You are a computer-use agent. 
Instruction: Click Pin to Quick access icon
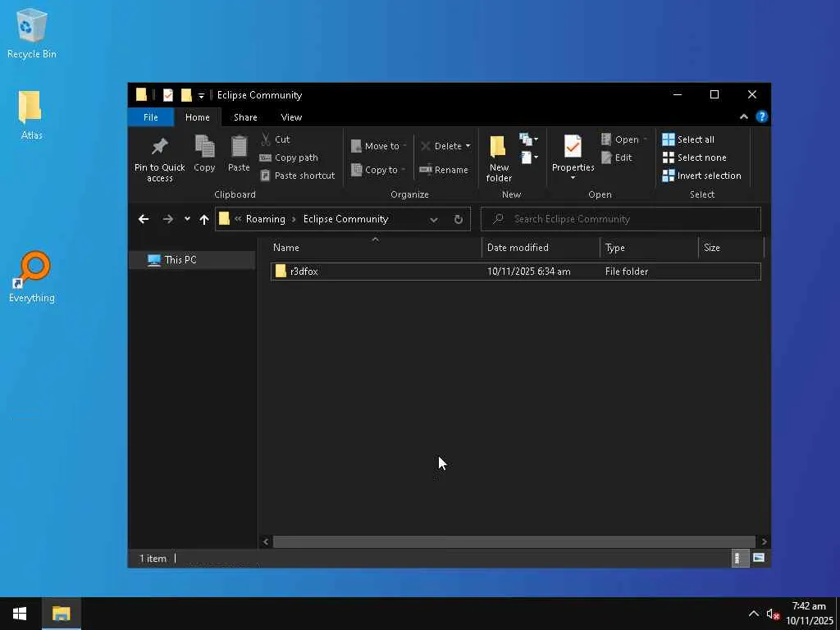pyautogui.click(x=160, y=158)
